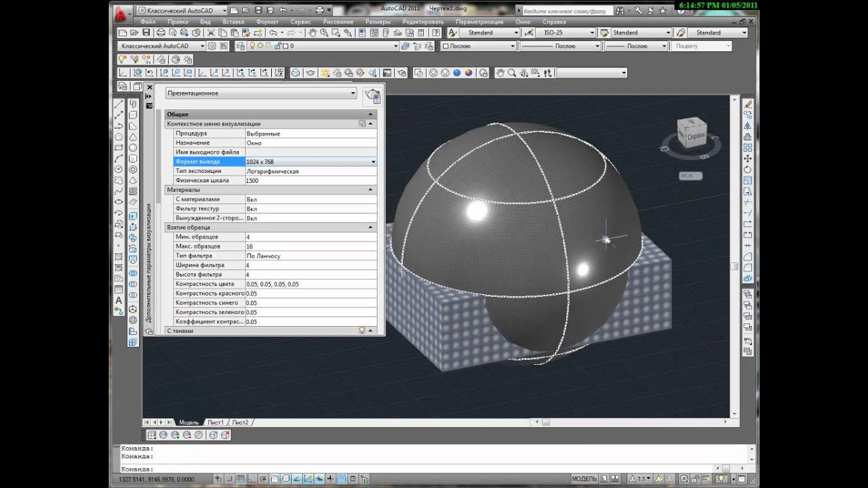The image size is (868, 488).
Task: Click the Pan hand icon in standard toolbar
Action: 313,33
